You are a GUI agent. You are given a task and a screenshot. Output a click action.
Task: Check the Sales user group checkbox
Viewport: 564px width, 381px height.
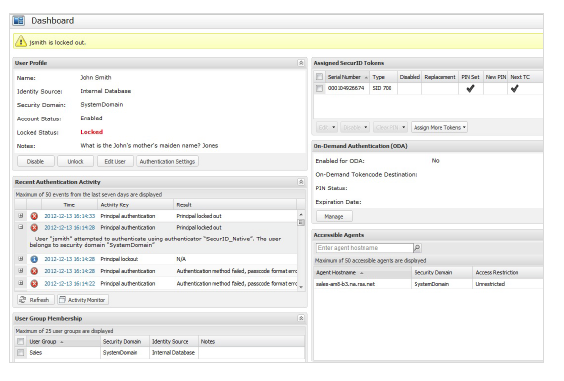pyautogui.click(x=21, y=353)
